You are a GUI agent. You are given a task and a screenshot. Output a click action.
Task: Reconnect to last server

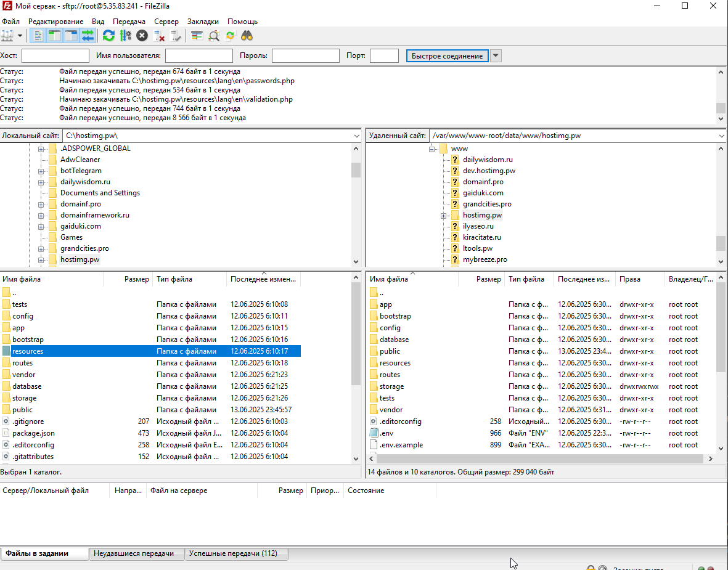pyautogui.click(x=176, y=36)
